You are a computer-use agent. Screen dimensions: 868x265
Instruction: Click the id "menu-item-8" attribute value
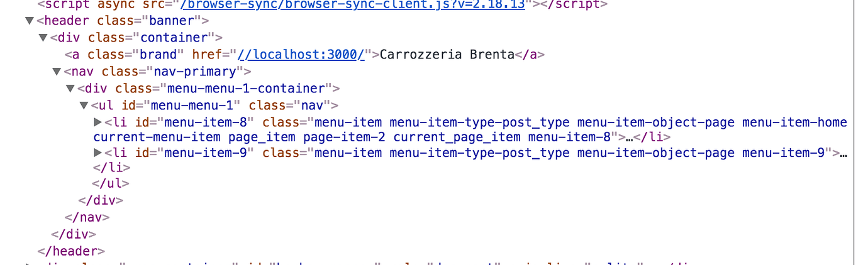click(x=206, y=122)
